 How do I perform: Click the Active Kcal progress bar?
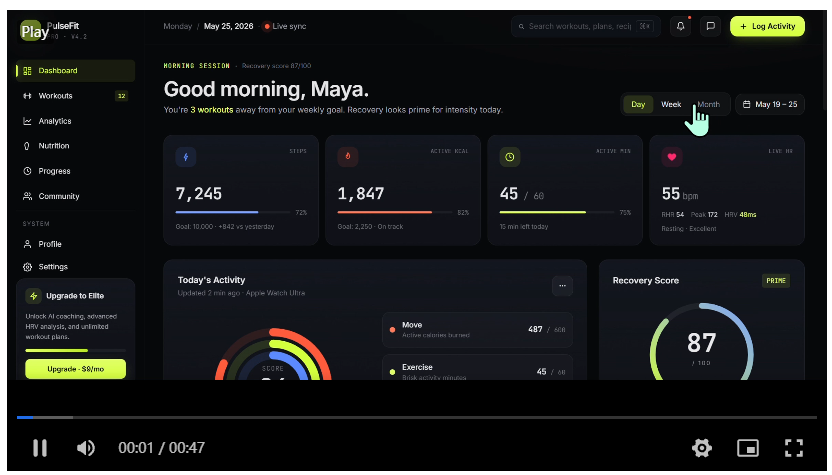pos(396,212)
